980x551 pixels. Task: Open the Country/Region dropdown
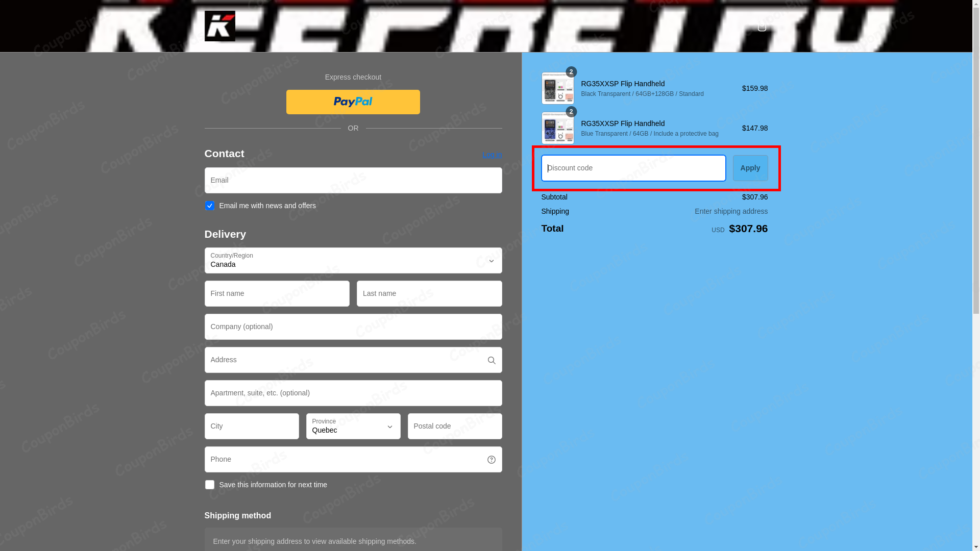coord(353,261)
